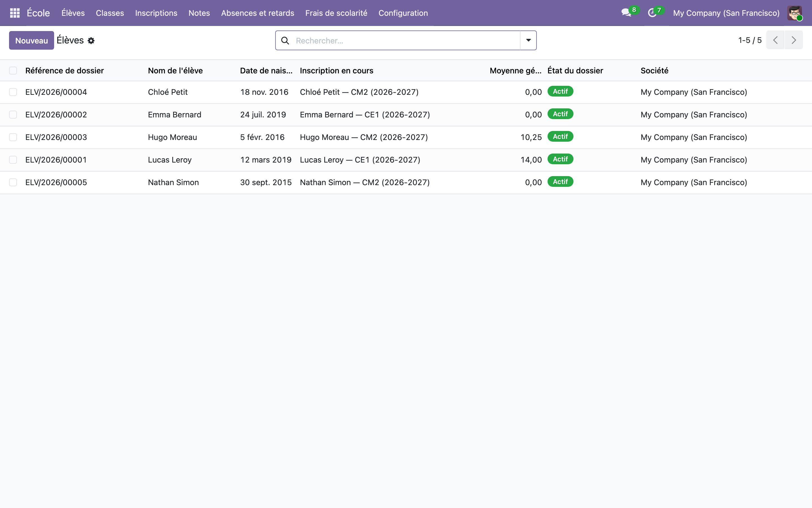The width and height of the screenshot is (812, 508).
Task: Click average value 10,25
Action: click(x=531, y=137)
